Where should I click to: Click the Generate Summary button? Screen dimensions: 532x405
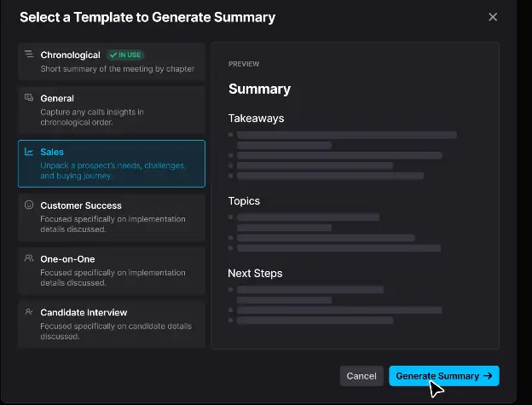[x=444, y=376]
